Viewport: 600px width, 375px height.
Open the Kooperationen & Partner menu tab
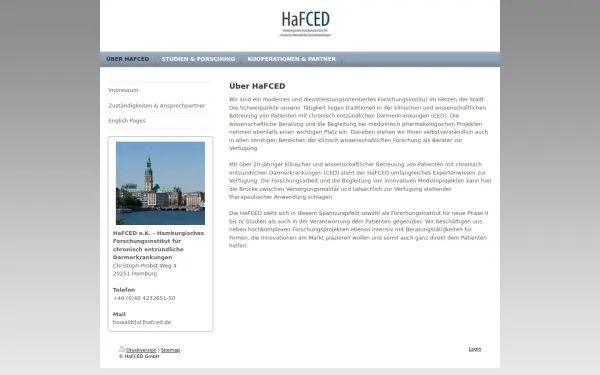point(291,59)
